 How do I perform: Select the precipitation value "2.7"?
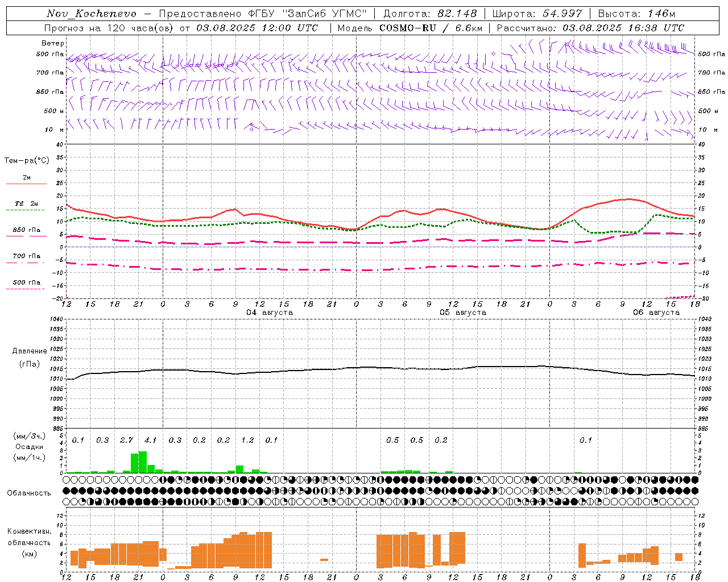(x=126, y=440)
